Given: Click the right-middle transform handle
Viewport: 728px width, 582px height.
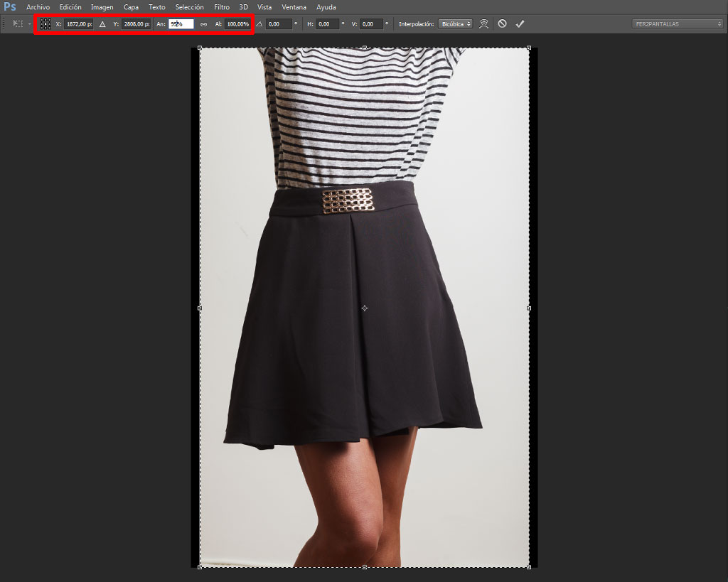Looking at the screenshot, I should (x=529, y=308).
